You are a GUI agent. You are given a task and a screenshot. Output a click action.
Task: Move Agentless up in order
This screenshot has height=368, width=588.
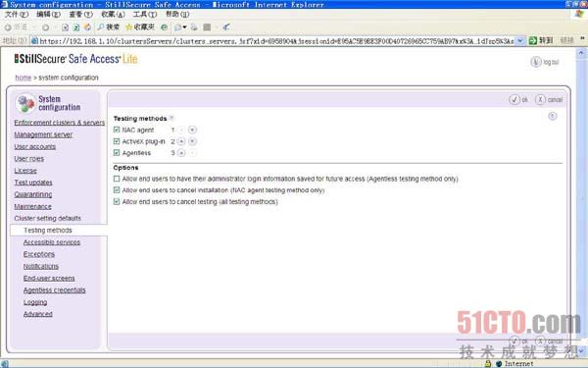[181, 153]
